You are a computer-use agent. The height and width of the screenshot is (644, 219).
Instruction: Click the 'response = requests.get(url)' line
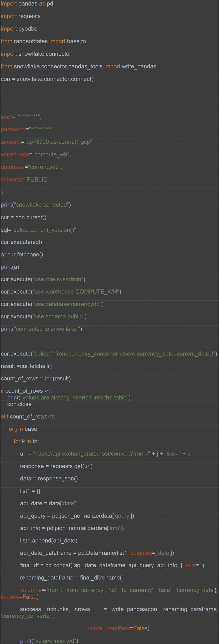click(56, 466)
